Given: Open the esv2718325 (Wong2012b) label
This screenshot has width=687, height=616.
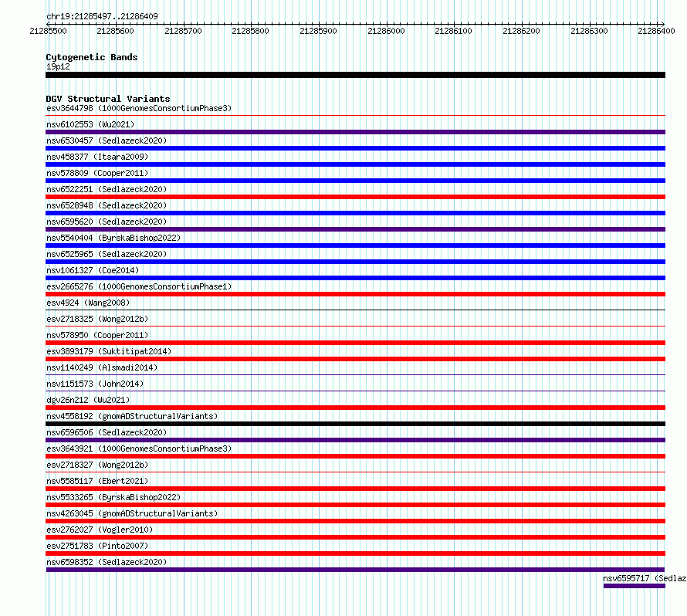Looking at the screenshot, I should [x=97, y=319].
